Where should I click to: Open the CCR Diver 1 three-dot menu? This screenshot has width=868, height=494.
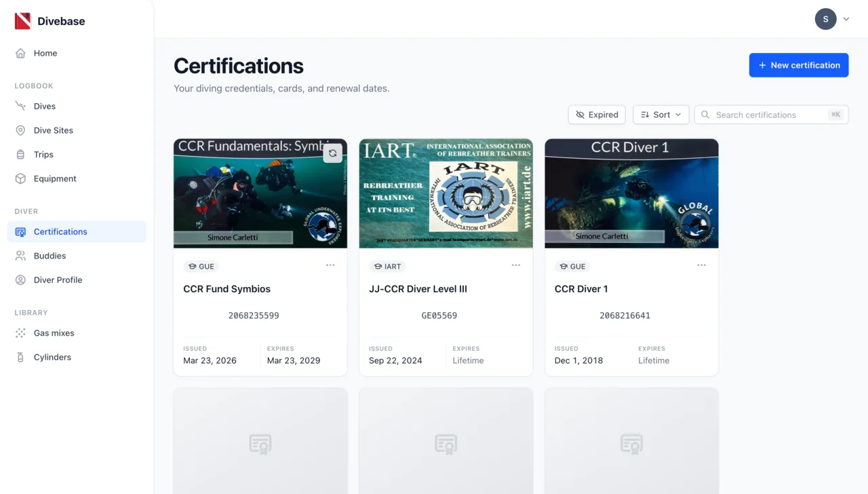click(x=702, y=265)
